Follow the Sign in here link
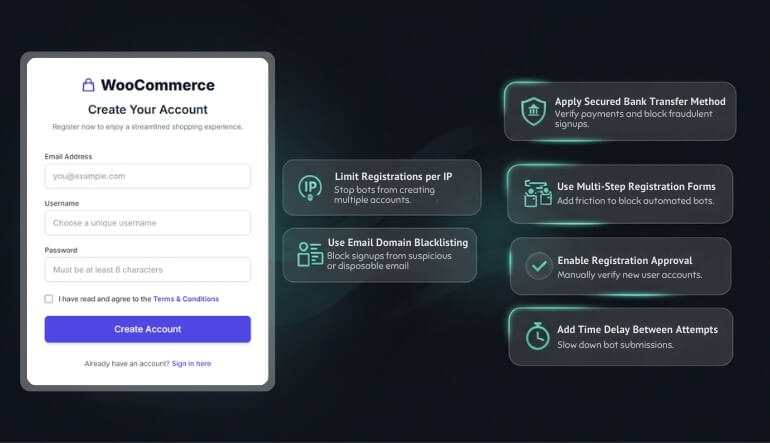 coord(192,363)
